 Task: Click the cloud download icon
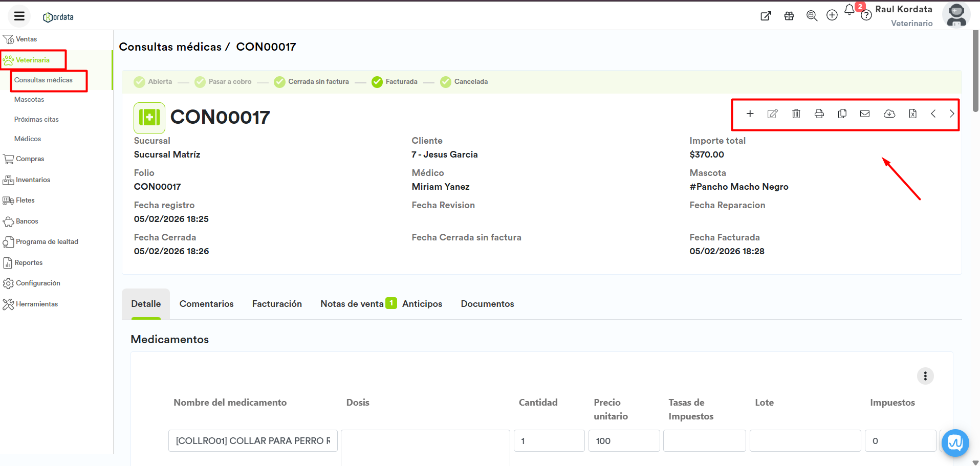coord(889,114)
